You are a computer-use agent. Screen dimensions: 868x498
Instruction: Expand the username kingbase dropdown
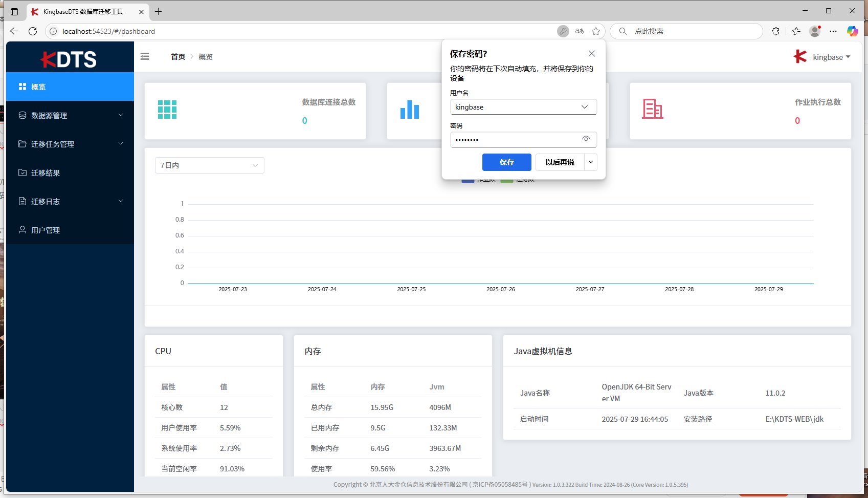585,107
